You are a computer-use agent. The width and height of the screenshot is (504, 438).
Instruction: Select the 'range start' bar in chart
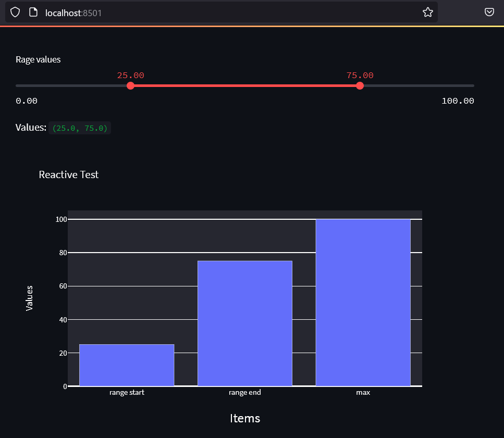127,365
